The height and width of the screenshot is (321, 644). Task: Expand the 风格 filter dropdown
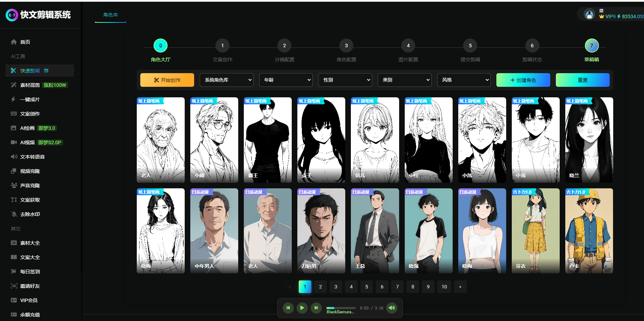pyautogui.click(x=464, y=80)
